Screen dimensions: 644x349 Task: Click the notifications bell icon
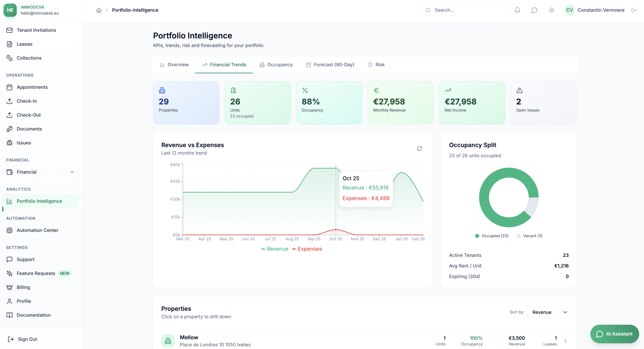click(x=517, y=10)
